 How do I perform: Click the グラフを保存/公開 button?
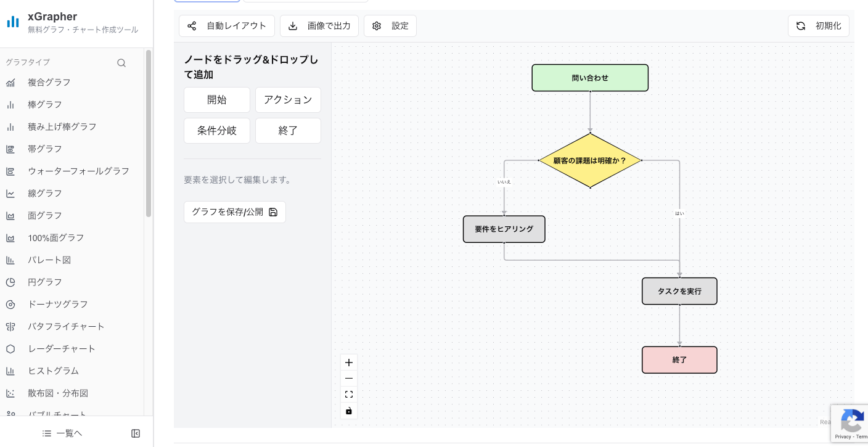pos(235,211)
